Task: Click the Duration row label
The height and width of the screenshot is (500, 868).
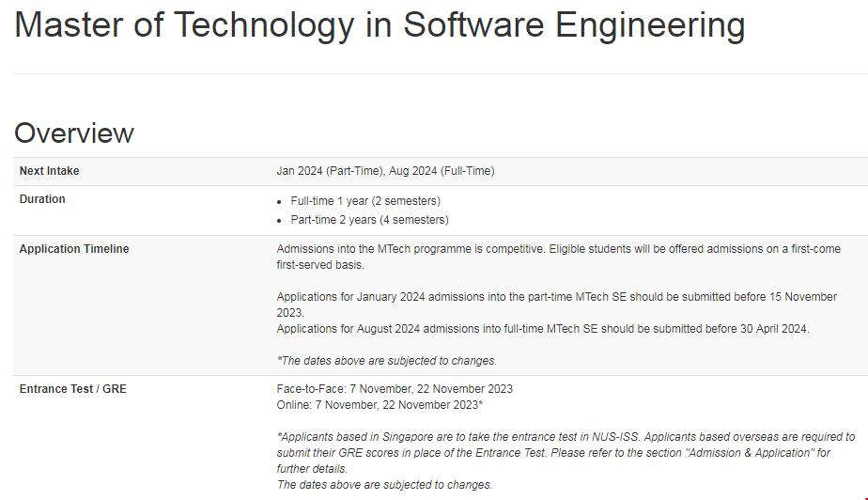Action: pos(42,199)
